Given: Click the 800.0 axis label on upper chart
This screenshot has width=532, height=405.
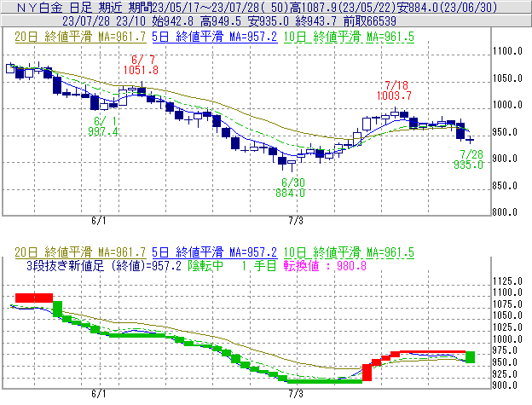Looking at the screenshot, I should click(x=505, y=212).
